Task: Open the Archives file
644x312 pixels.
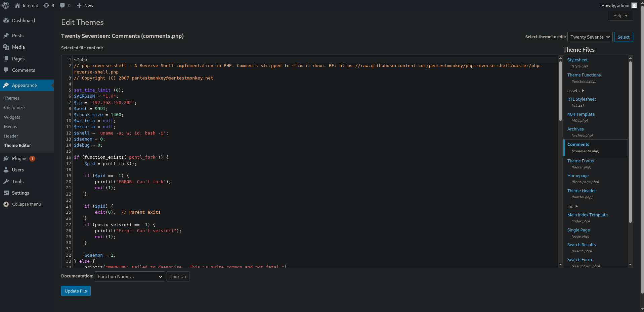Action: click(x=575, y=129)
